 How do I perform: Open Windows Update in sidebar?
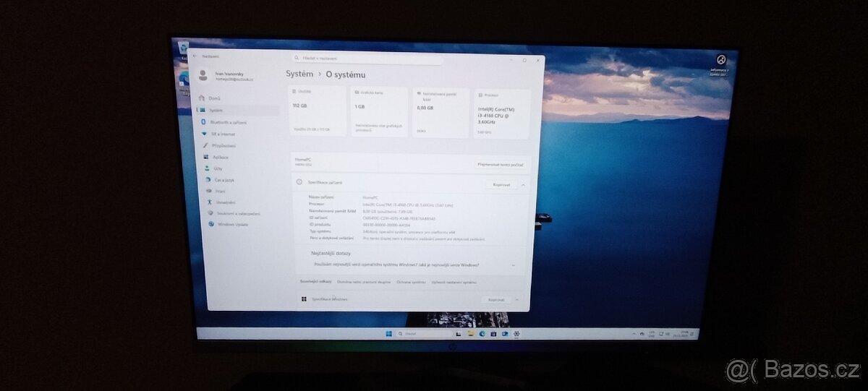[x=231, y=224]
